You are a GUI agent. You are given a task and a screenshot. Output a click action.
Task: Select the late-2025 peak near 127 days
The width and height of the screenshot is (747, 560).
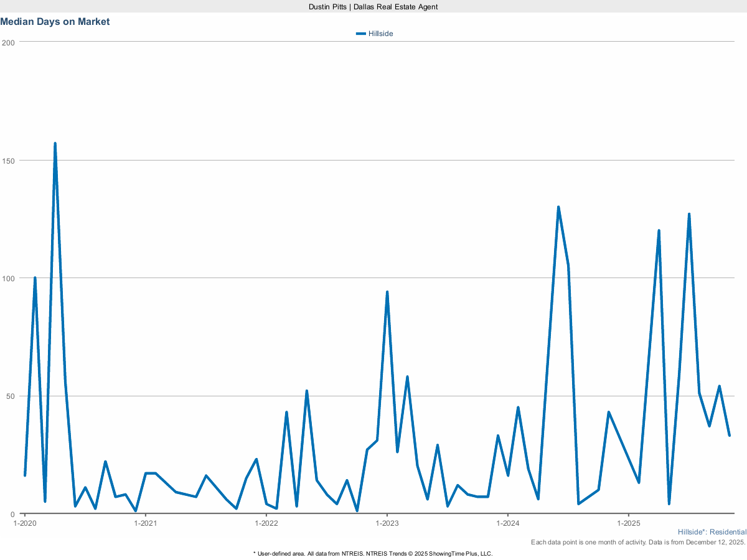(689, 214)
